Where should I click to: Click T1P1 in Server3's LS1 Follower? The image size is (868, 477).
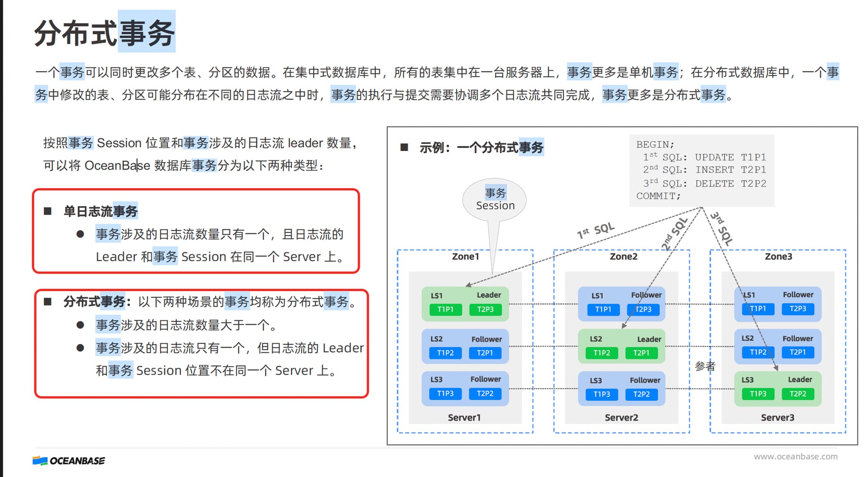point(758,309)
